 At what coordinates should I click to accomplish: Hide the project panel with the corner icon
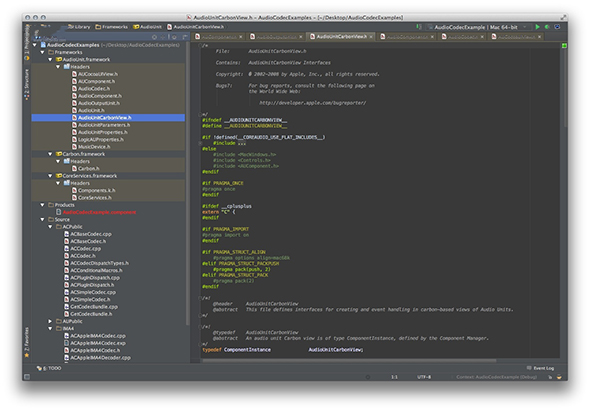click(184, 37)
